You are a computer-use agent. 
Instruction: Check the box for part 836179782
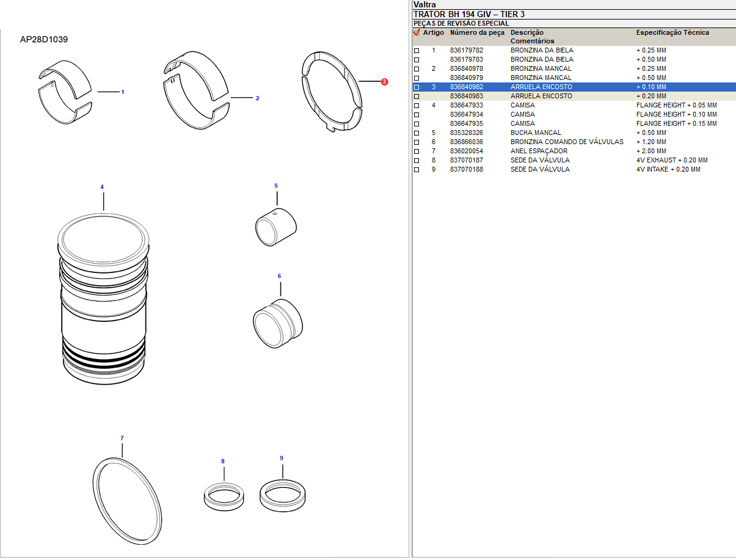[x=417, y=51]
